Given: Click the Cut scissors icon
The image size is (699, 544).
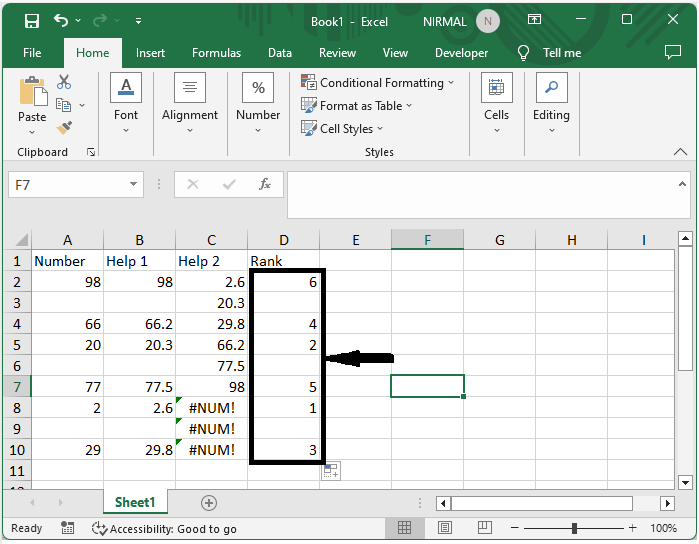Looking at the screenshot, I should coord(64,82).
